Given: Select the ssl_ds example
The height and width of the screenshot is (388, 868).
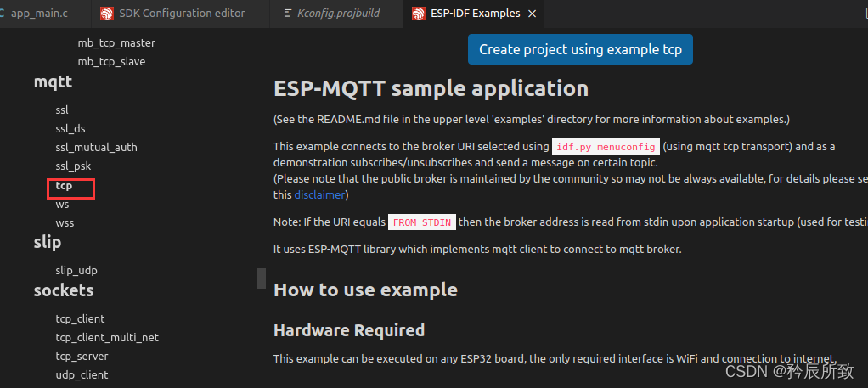Looking at the screenshot, I should click(x=70, y=128).
